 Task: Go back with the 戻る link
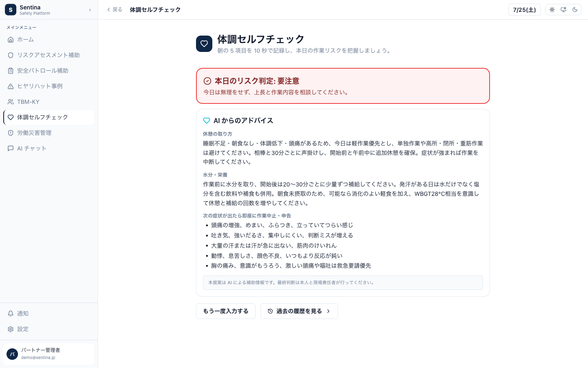[115, 10]
